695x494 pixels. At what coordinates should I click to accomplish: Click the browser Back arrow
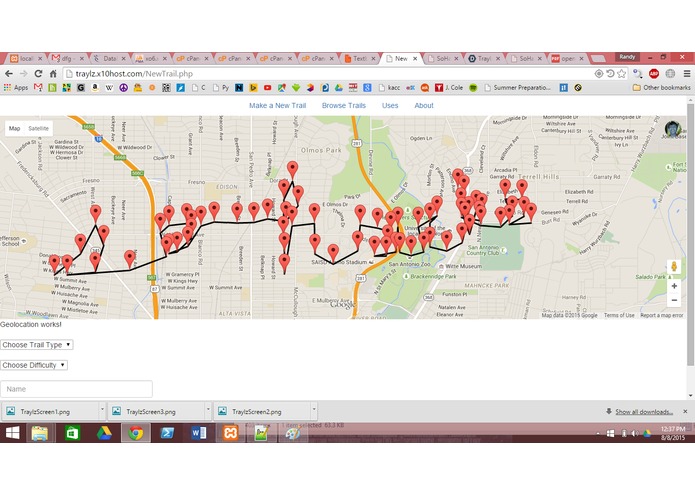click(9, 74)
